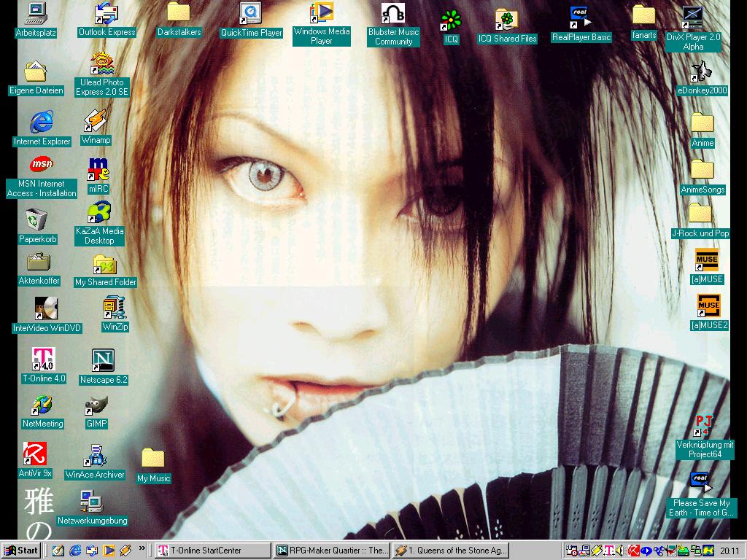The width and height of the screenshot is (747, 560).
Task: Open the Papierkorb recycle bin
Action: click(37, 227)
